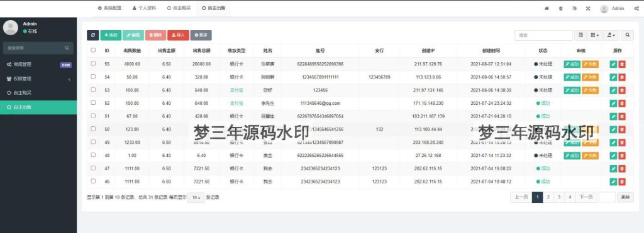Click the red 导入 import button
This screenshot has height=233, width=644.
click(178, 35)
